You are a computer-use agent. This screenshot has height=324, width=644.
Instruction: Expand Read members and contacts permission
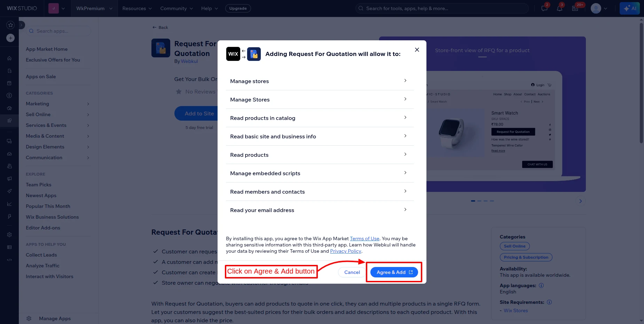click(x=405, y=191)
